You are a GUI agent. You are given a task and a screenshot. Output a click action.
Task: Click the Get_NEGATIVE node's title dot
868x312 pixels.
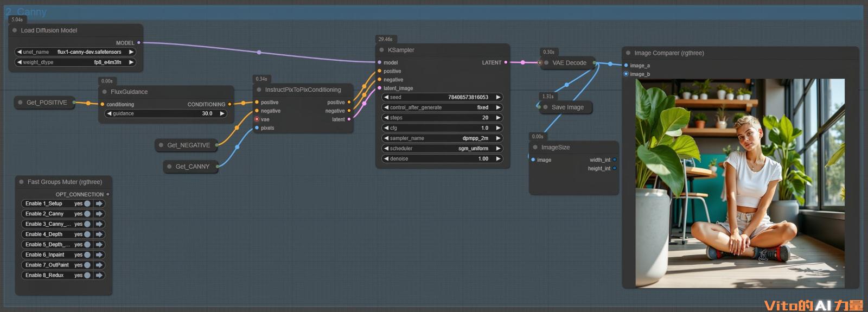(x=161, y=145)
